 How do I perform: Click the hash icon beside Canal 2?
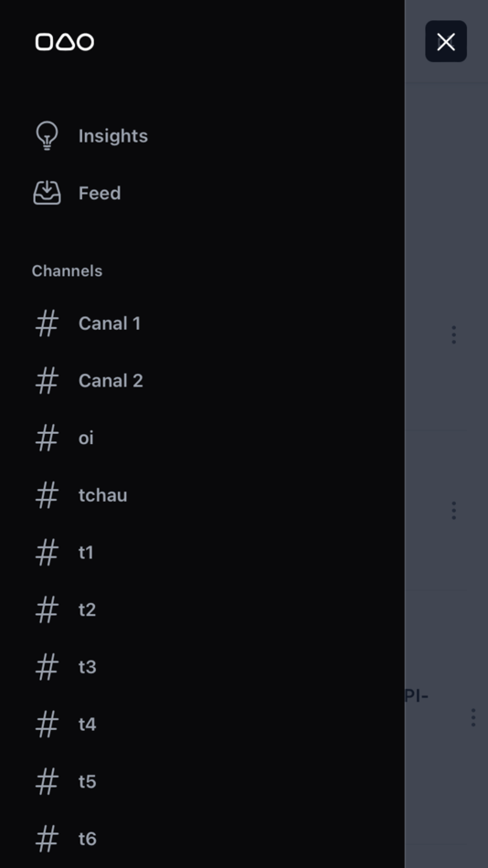pos(48,381)
